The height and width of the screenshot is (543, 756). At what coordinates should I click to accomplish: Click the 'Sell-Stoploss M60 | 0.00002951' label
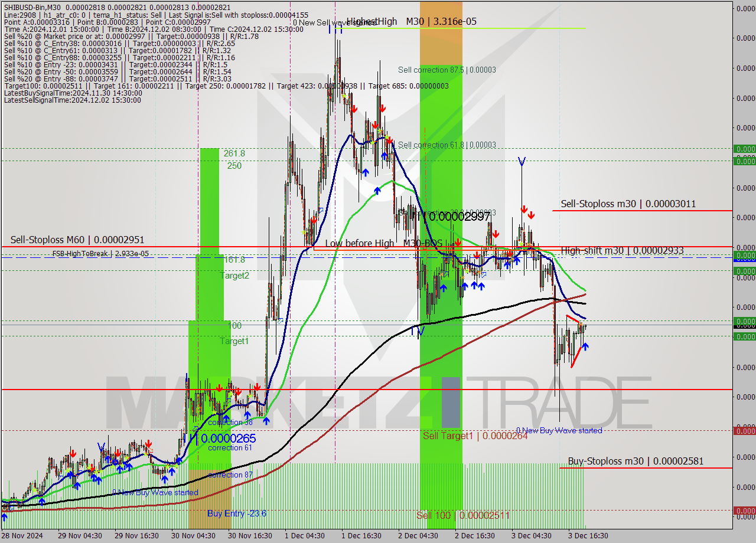click(77, 240)
